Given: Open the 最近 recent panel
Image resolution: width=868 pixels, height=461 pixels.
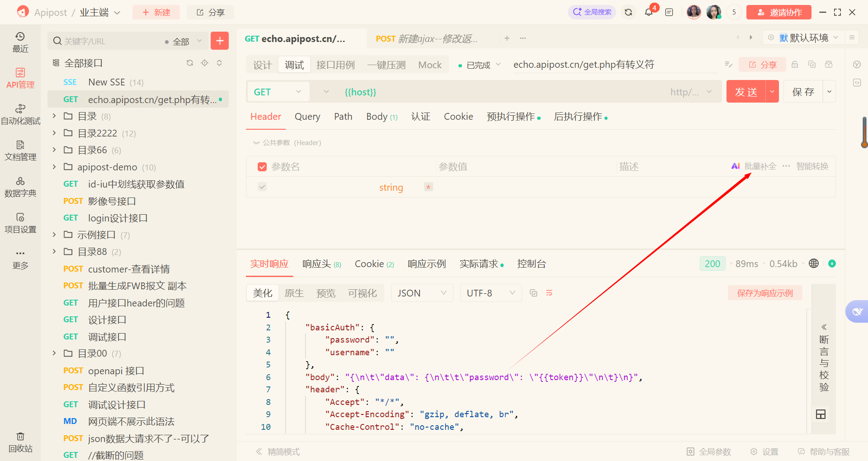Looking at the screenshot, I should (x=20, y=42).
